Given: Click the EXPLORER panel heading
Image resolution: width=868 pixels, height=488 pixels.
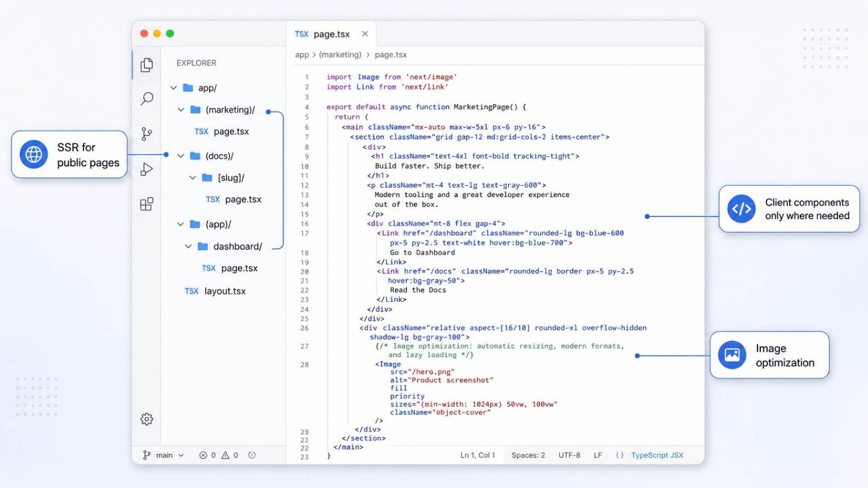Looking at the screenshot, I should point(196,63).
